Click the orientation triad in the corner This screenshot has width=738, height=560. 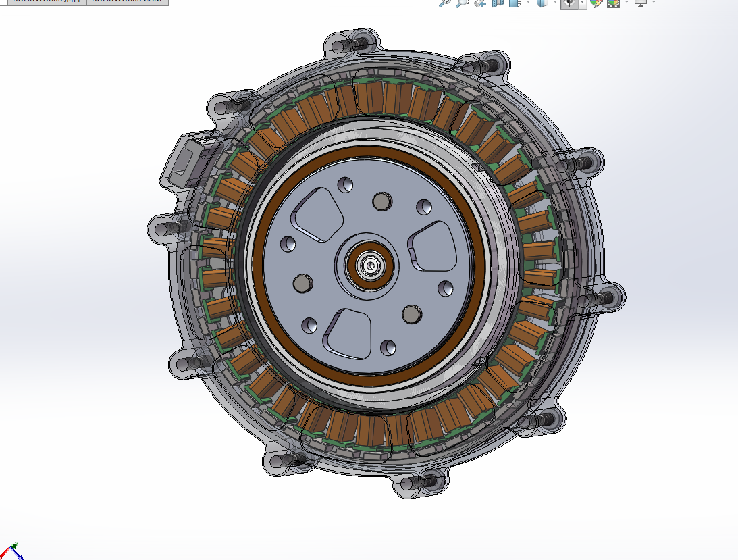click(x=10, y=551)
